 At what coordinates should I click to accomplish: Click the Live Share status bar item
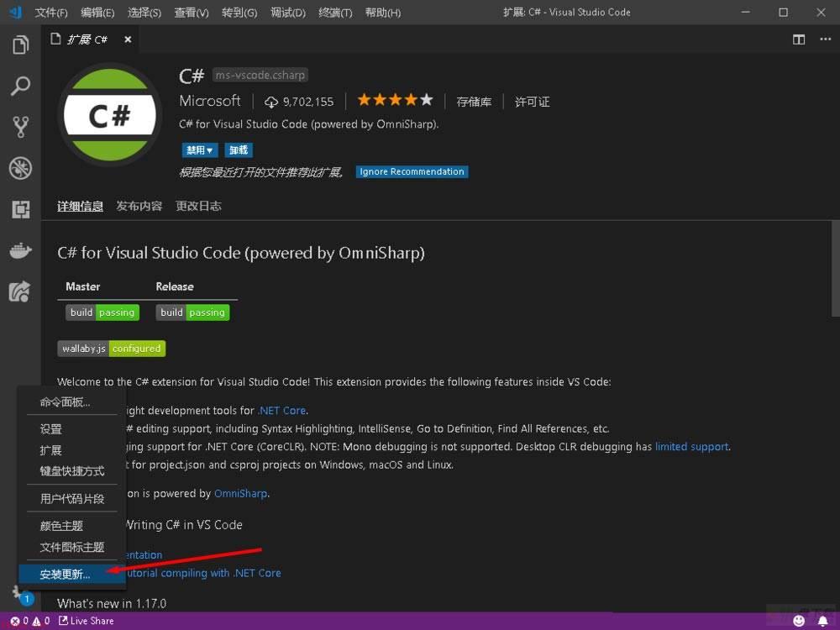click(87, 621)
